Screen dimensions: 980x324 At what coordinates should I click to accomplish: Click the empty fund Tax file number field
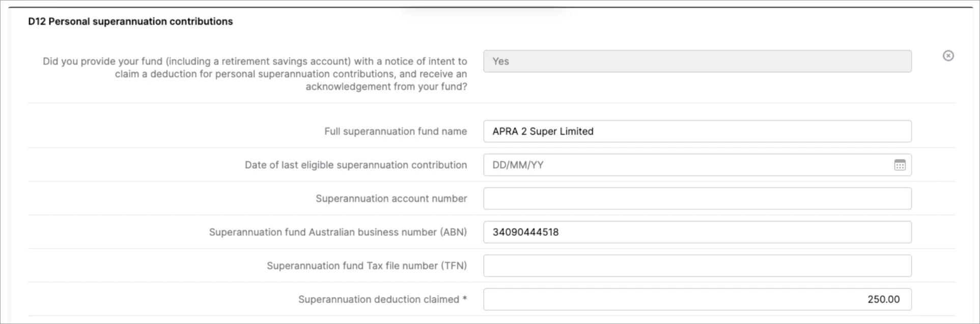click(697, 266)
